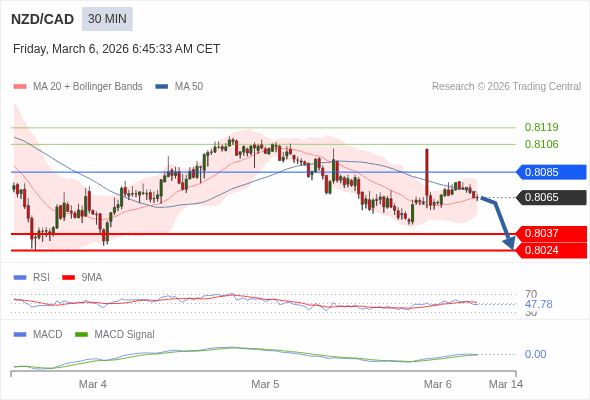Click the Mar 6 date axis label
590x400 pixels.
[438, 384]
